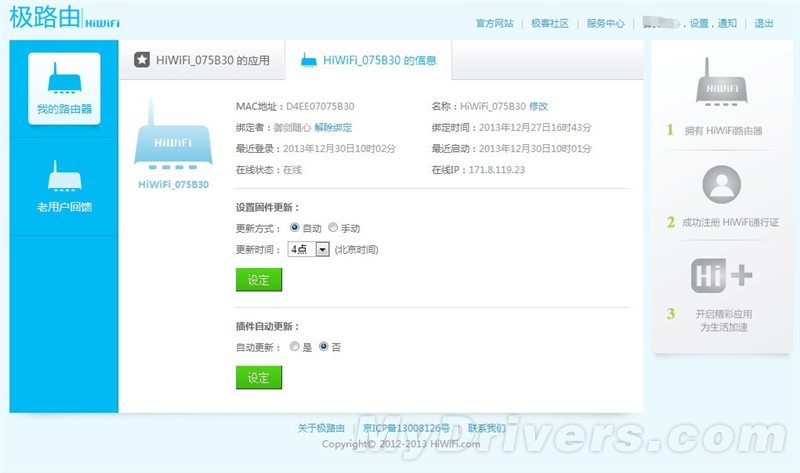Click Hi+ app icon in step 3
This screenshot has height=473, width=800.
click(721, 276)
